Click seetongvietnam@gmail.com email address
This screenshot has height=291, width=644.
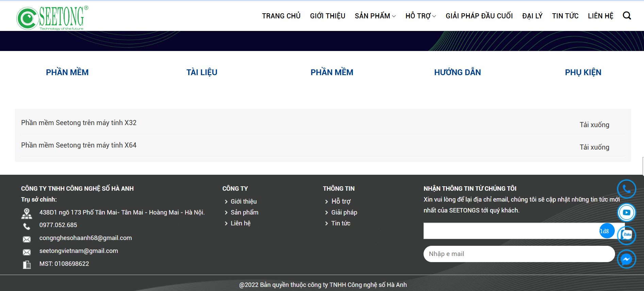79,251
